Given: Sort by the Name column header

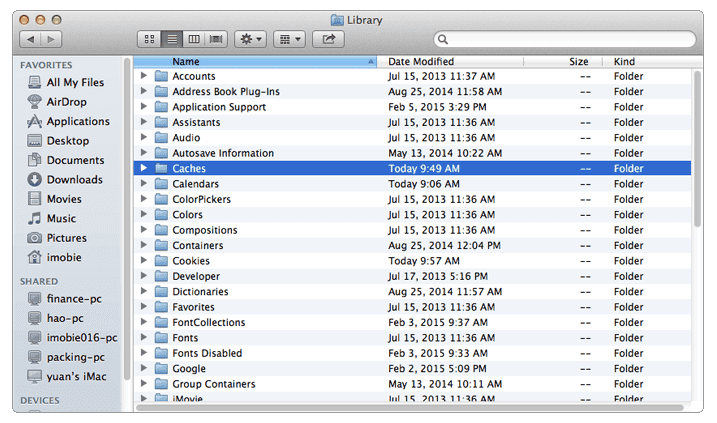Looking at the screenshot, I should (x=255, y=62).
